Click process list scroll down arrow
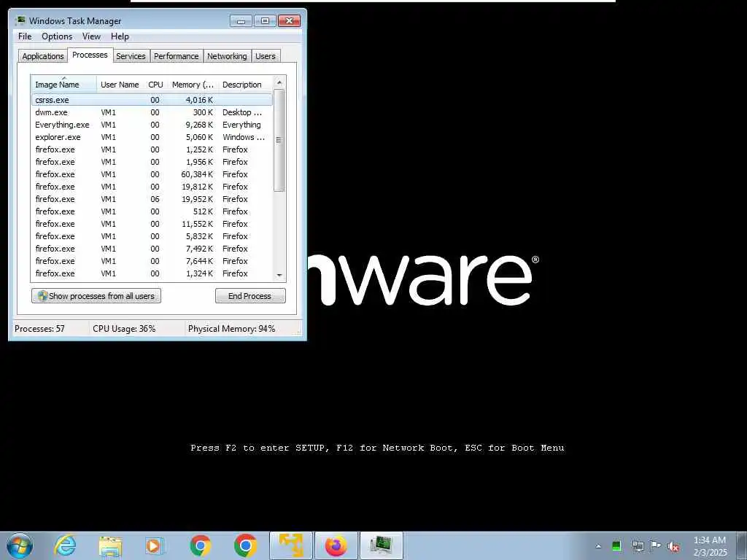Screen dimensions: 747x560 [279, 275]
